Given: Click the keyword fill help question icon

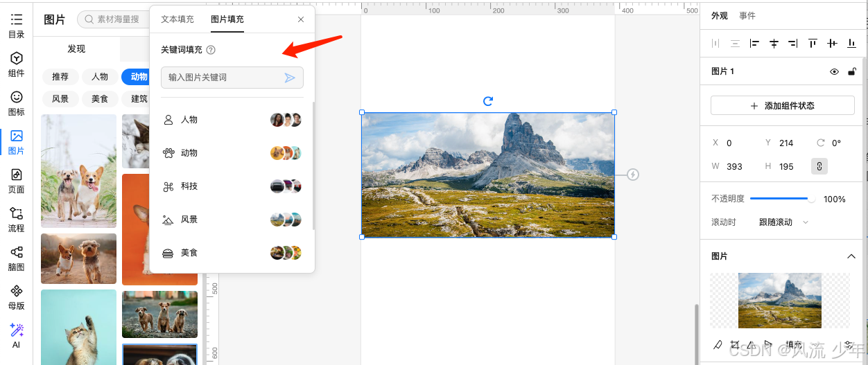Looking at the screenshot, I should [211, 50].
